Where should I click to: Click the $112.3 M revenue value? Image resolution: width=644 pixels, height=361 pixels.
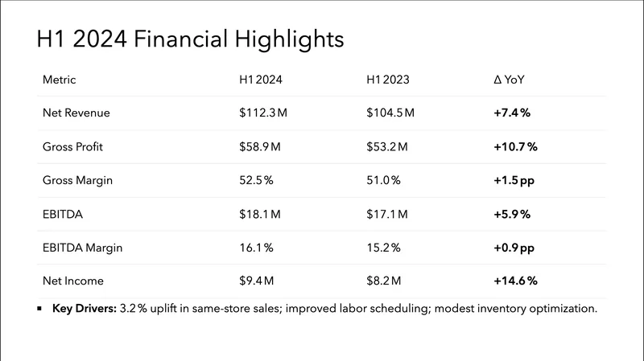click(x=263, y=113)
